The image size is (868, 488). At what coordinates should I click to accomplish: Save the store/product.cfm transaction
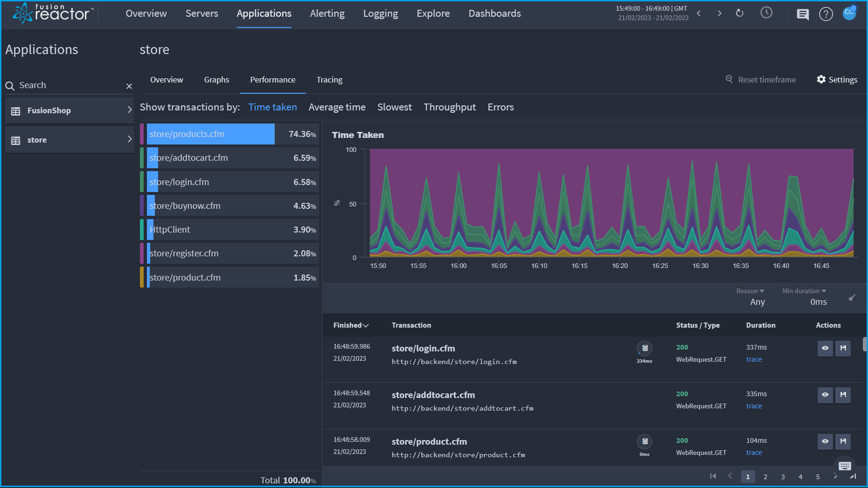pyautogui.click(x=843, y=441)
